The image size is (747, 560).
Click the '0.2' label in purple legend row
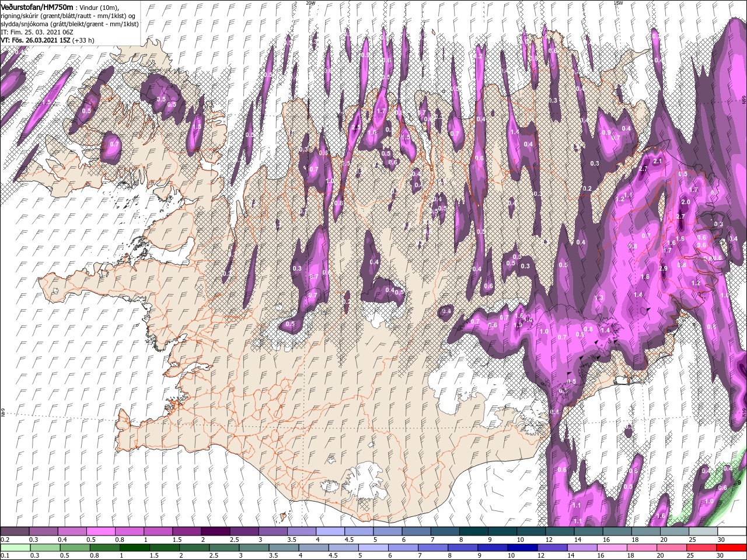tap(5, 539)
